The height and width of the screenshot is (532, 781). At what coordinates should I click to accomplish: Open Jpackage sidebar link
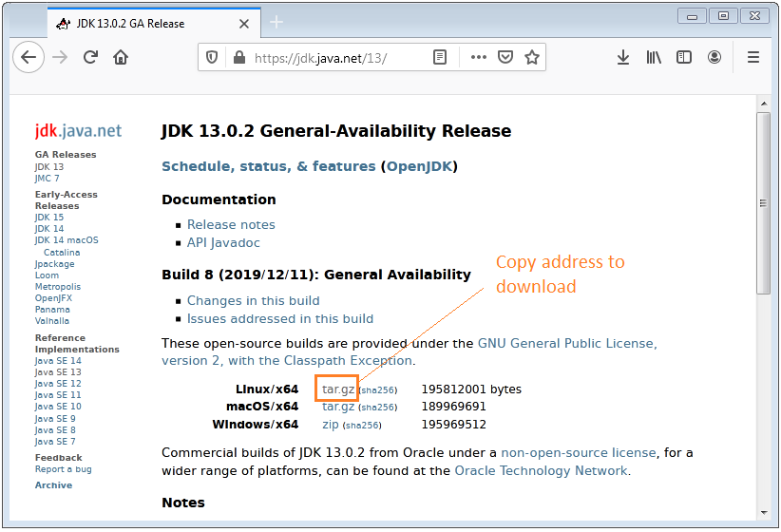[54, 264]
